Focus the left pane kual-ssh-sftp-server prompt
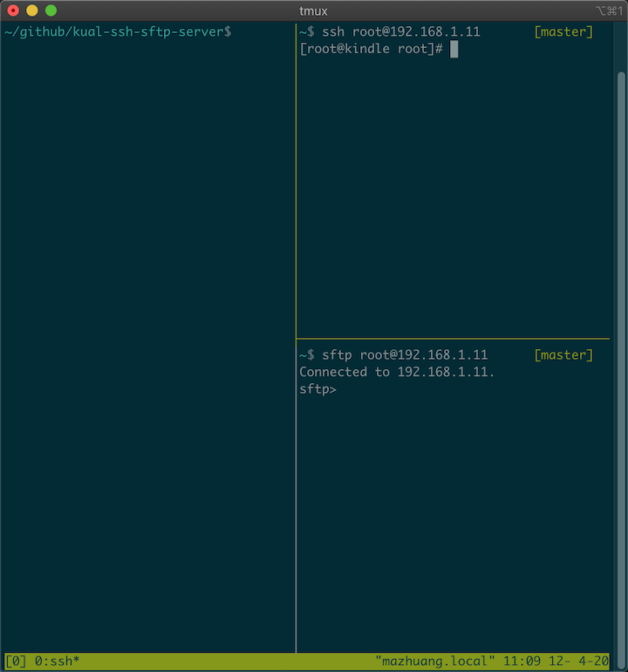 (119, 31)
